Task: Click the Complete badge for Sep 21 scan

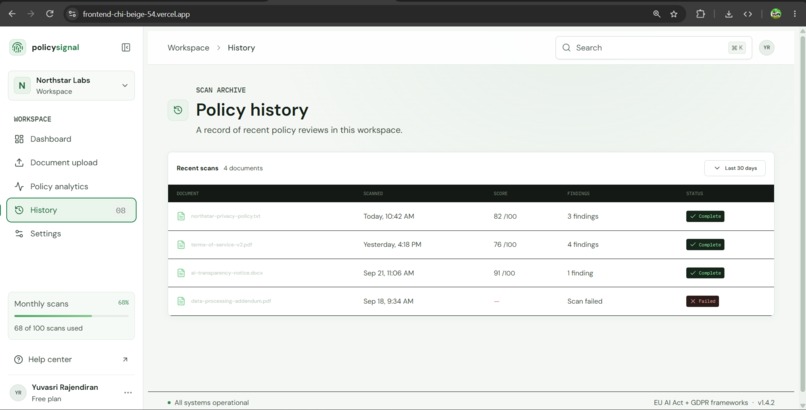Action: 705,273
